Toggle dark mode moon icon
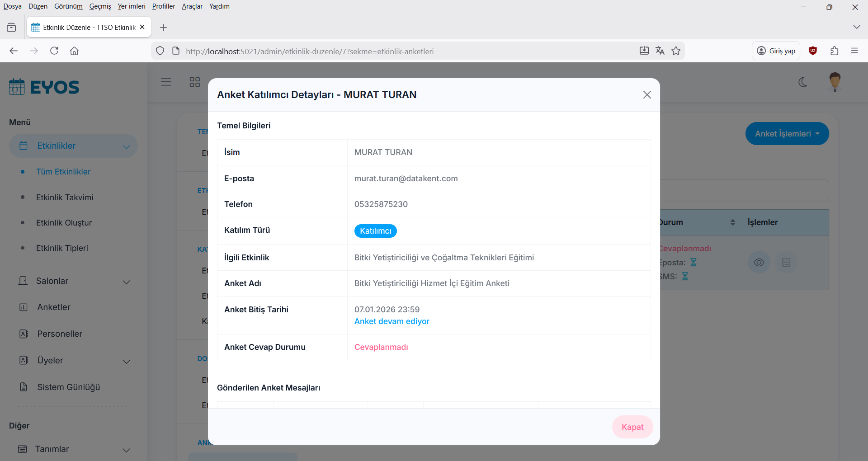The image size is (868, 461). click(803, 82)
